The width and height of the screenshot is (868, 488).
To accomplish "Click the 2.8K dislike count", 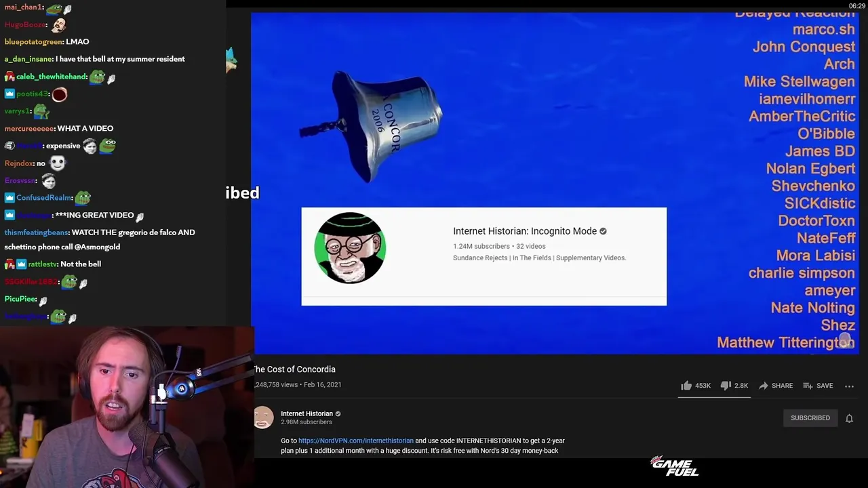I will [741, 386].
